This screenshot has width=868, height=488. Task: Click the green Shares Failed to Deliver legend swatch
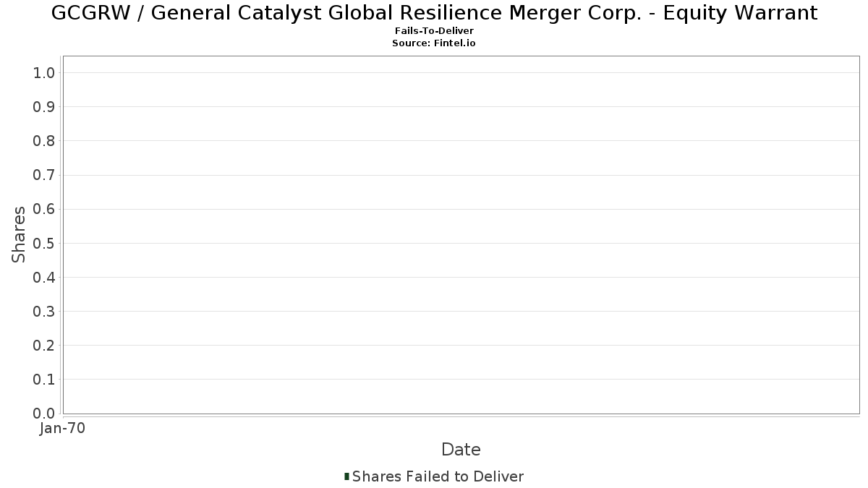(346, 476)
